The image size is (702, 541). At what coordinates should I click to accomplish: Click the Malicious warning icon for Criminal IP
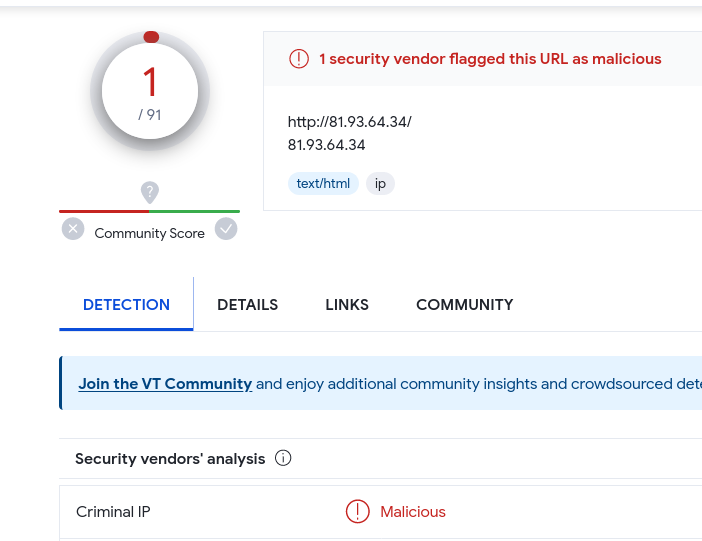(x=357, y=511)
